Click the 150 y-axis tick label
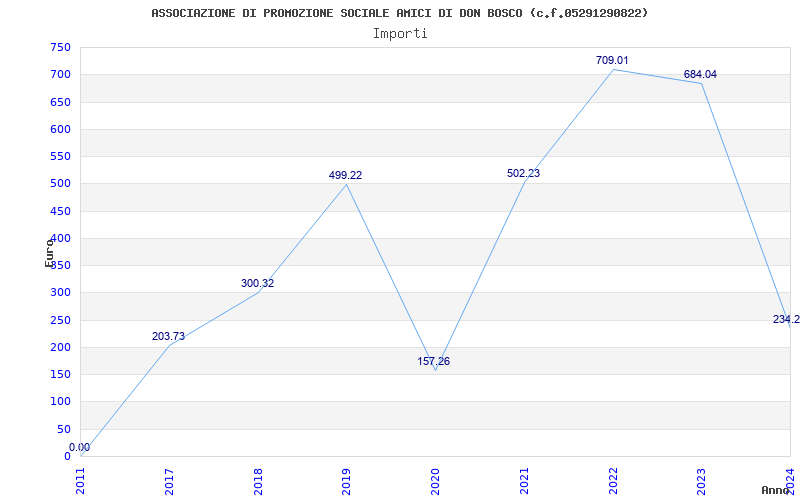 click(x=60, y=374)
